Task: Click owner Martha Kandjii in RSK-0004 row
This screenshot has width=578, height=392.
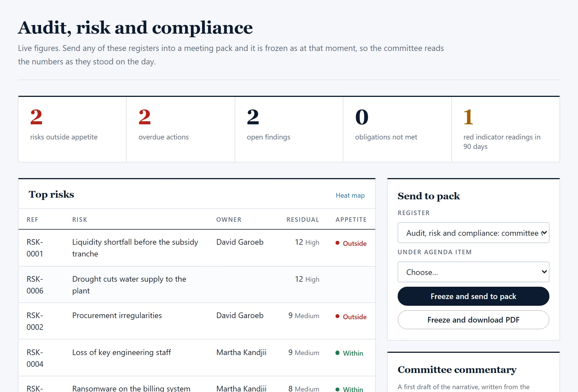Action: pos(241,353)
